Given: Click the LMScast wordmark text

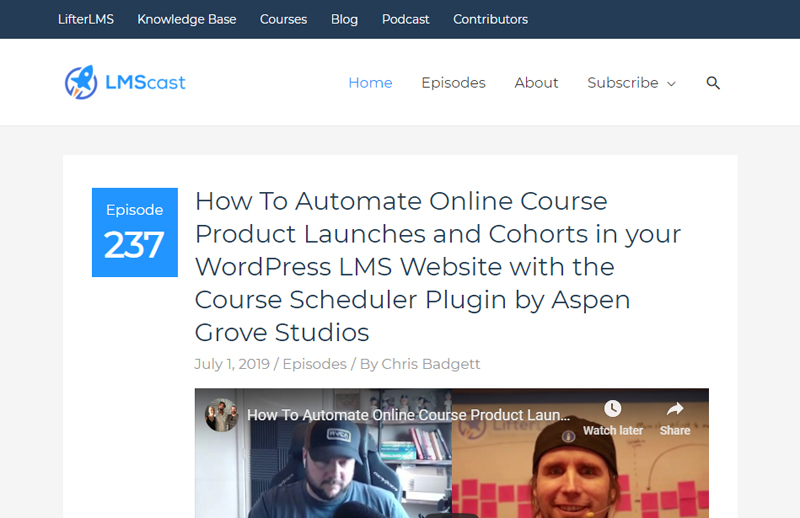Looking at the screenshot, I should click(x=145, y=82).
